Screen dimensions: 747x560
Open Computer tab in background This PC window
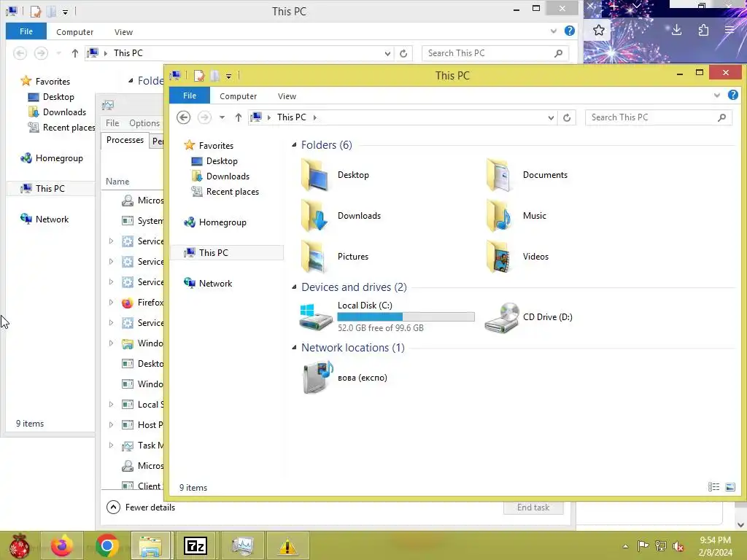[75, 32]
